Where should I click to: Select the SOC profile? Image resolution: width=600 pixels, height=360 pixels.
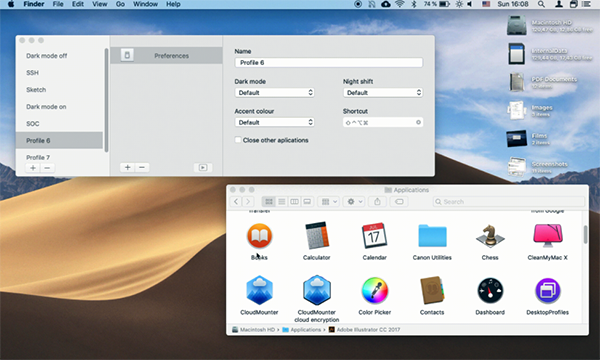point(59,124)
